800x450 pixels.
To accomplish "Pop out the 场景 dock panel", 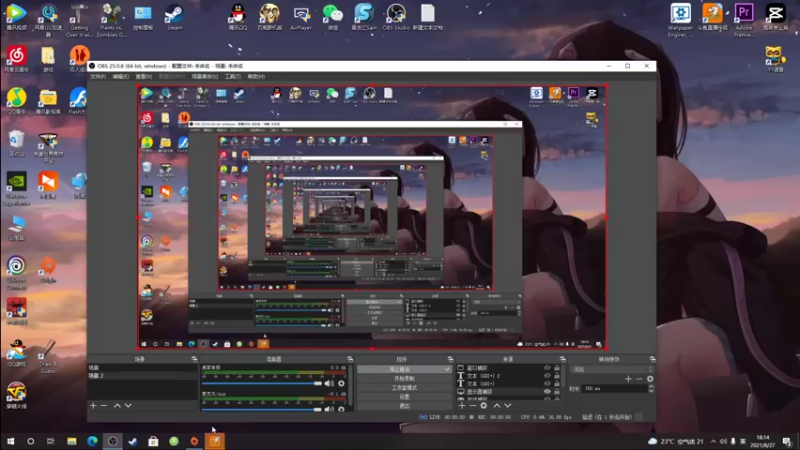I will coord(194,359).
